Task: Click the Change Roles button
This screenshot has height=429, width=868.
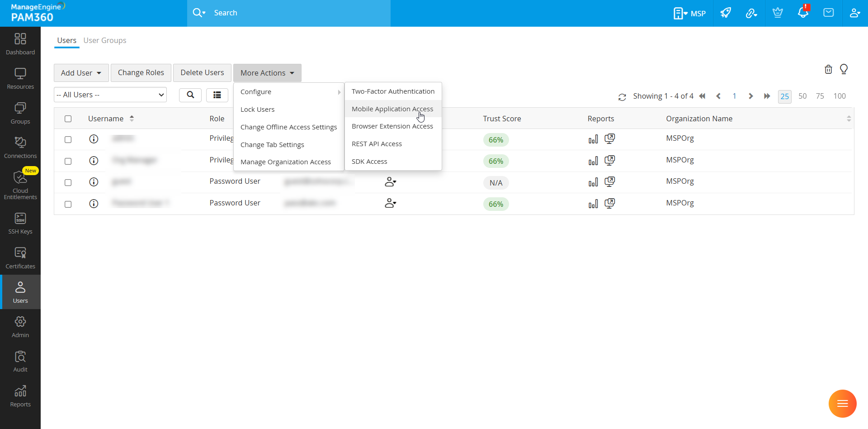Action: 141,73
